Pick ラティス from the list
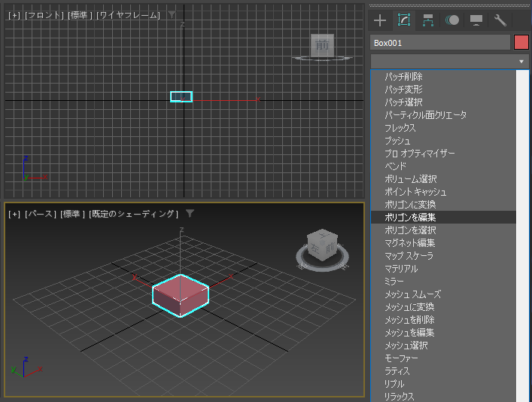This screenshot has height=402, width=532. [443, 371]
